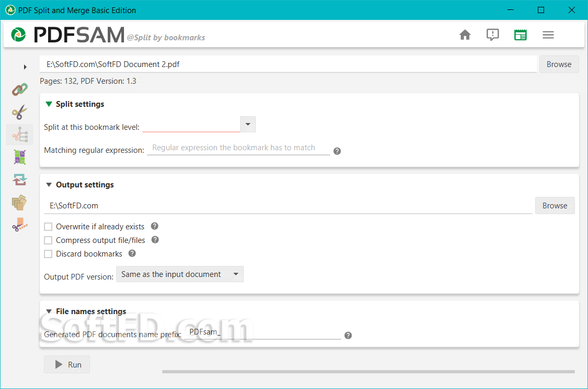Click Browse for the output folder
Viewport: 588px width, 389px height.
pyautogui.click(x=555, y=205)
